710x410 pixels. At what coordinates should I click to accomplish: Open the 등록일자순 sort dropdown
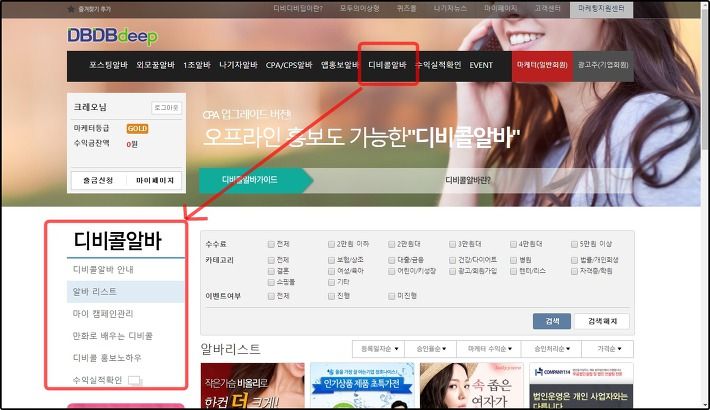point(379,349)
